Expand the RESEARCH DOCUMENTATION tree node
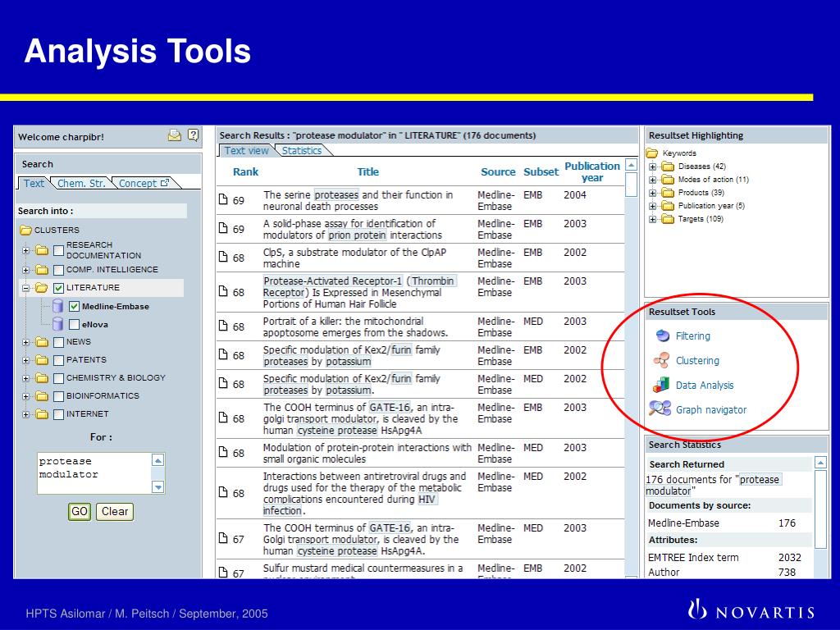This screenshot has height=630, width=840. [x=25, y=250]
